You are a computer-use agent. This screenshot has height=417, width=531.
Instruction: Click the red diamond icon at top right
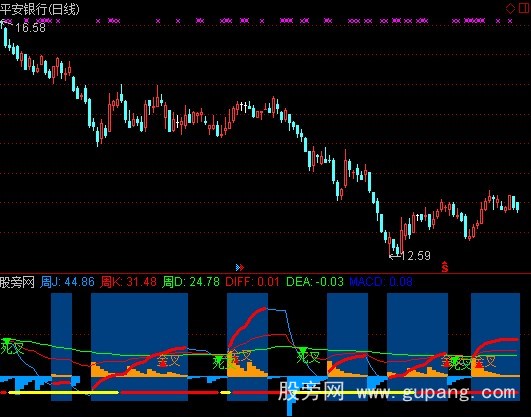click(x=510, y=8)
